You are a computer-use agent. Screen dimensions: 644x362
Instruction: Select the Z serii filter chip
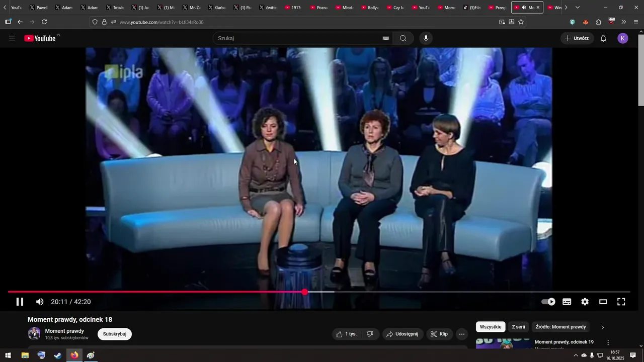click(x=518, y=327)
